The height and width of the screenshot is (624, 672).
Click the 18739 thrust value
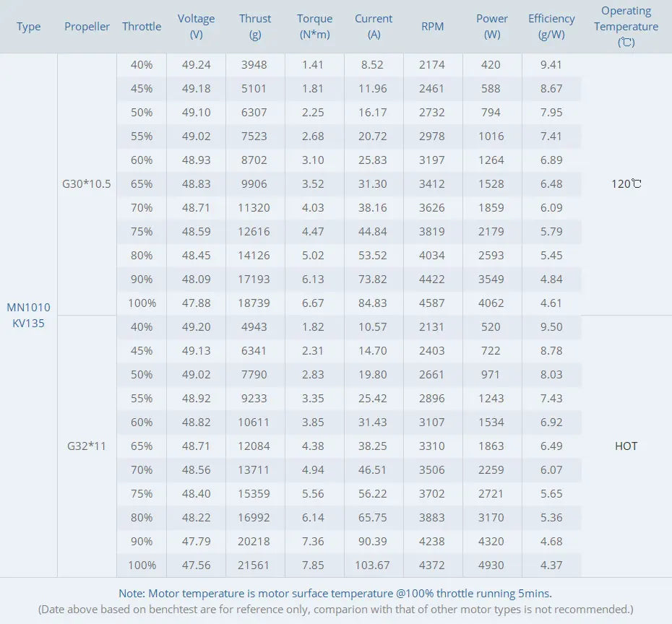pyautogui.click(x=254, y=303)
